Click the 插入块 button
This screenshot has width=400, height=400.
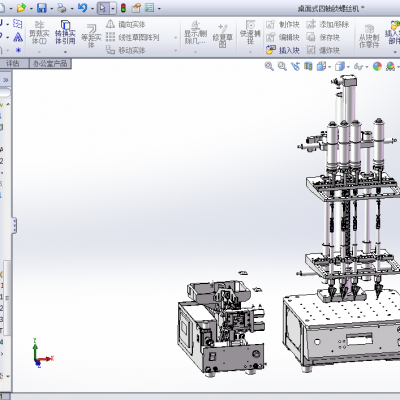(283, 50)
